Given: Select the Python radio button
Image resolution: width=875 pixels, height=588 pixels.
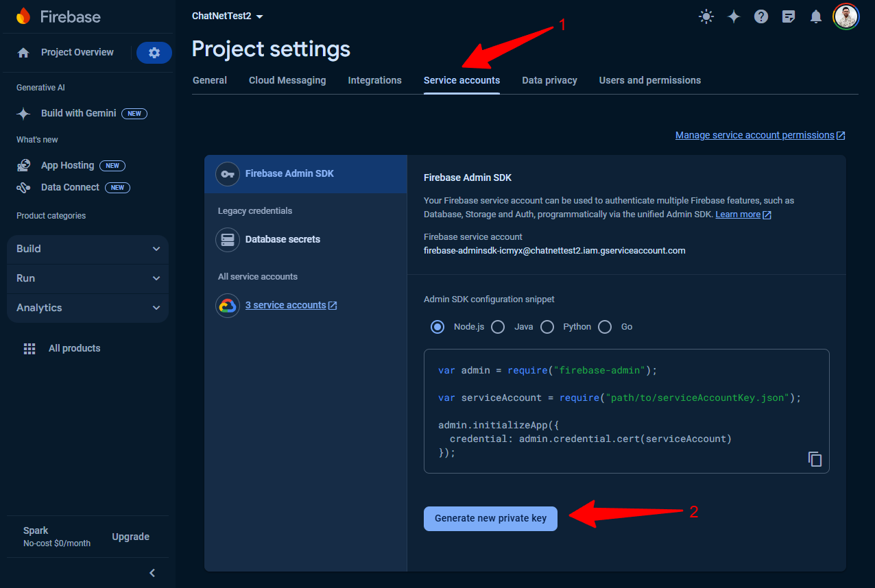Looking at the screenshot, I should pyautogui.click(x=547, y=327).
